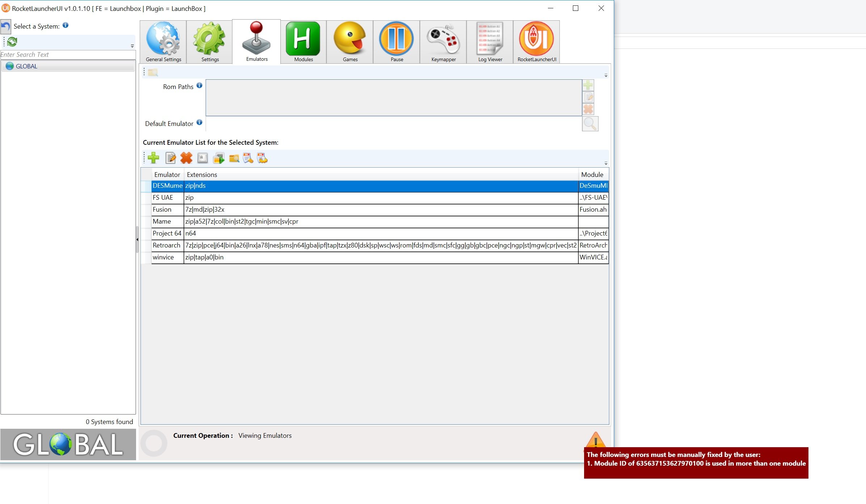Screen dimensions: 866x504
Task: Add new emulator with green plus icon
Action: point(153,158)
